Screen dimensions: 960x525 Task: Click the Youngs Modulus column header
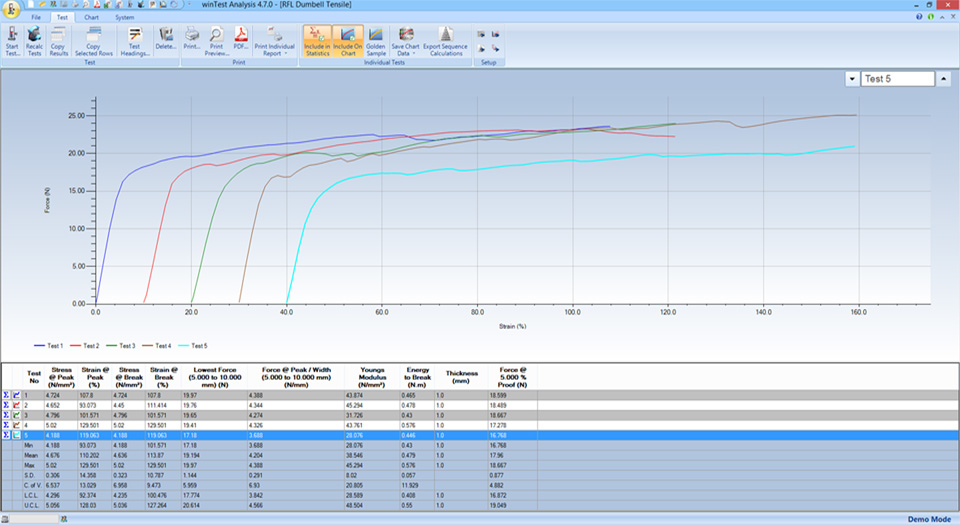click(372, 378)
